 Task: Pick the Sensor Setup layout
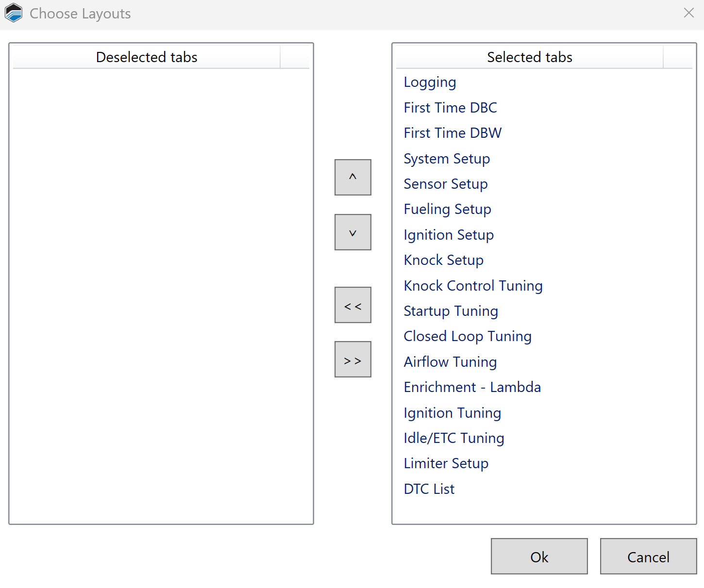pyautogui.click(x=445, y=184)
